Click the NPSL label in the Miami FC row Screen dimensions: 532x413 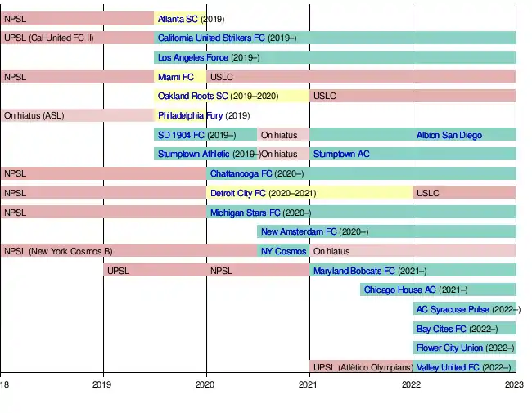[15, 78]
